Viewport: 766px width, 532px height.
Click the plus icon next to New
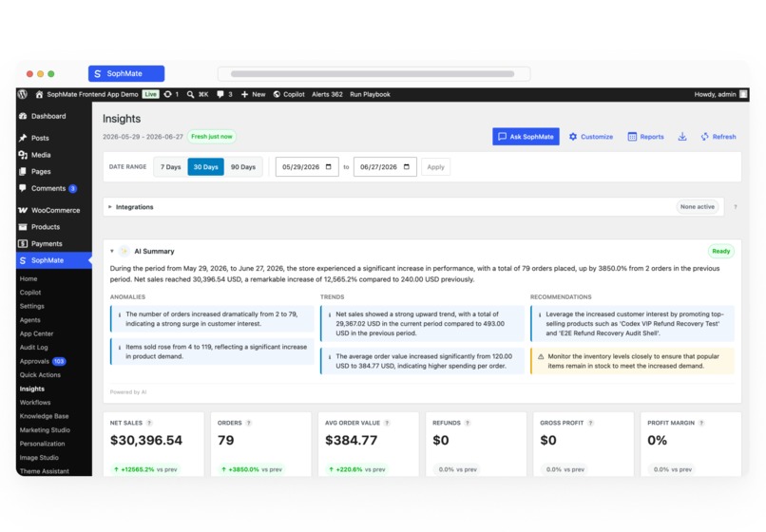coord(244,94)
